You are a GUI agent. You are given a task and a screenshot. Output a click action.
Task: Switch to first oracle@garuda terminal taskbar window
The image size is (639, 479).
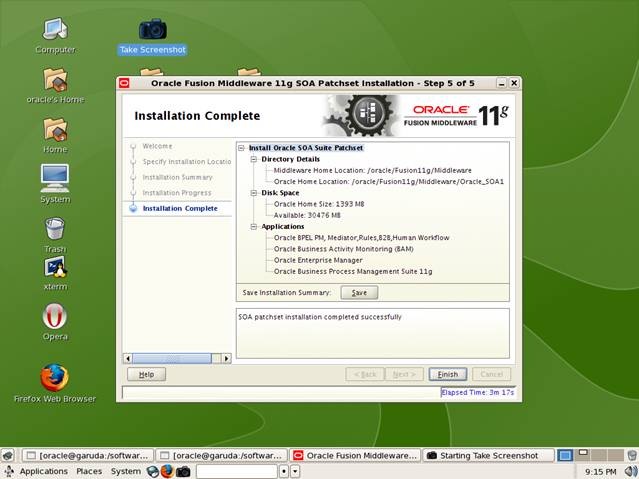click(88, 455)
